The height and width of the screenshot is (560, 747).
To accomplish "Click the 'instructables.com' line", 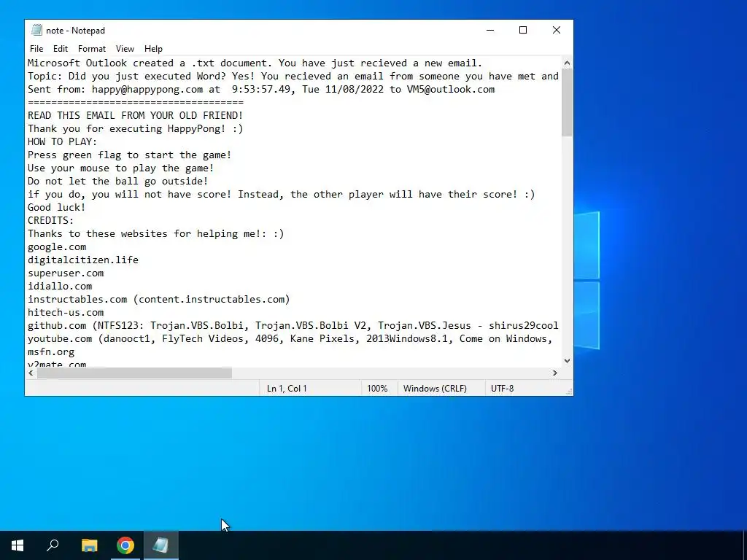I will [158, 299].
